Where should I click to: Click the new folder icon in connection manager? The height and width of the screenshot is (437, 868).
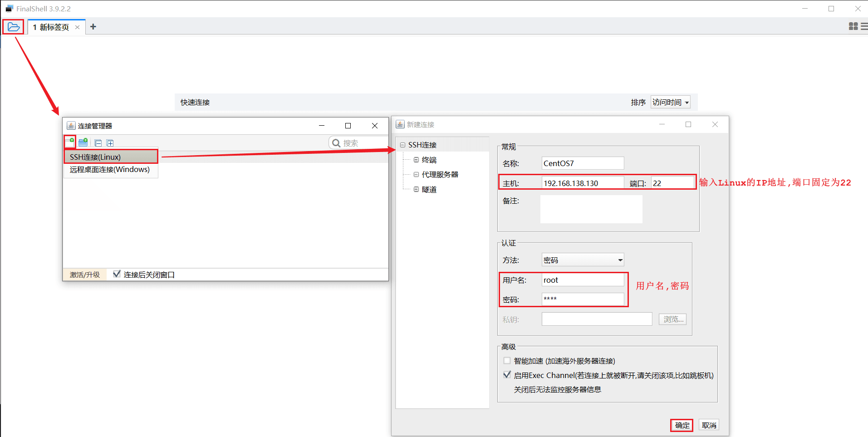click(83, 142)
